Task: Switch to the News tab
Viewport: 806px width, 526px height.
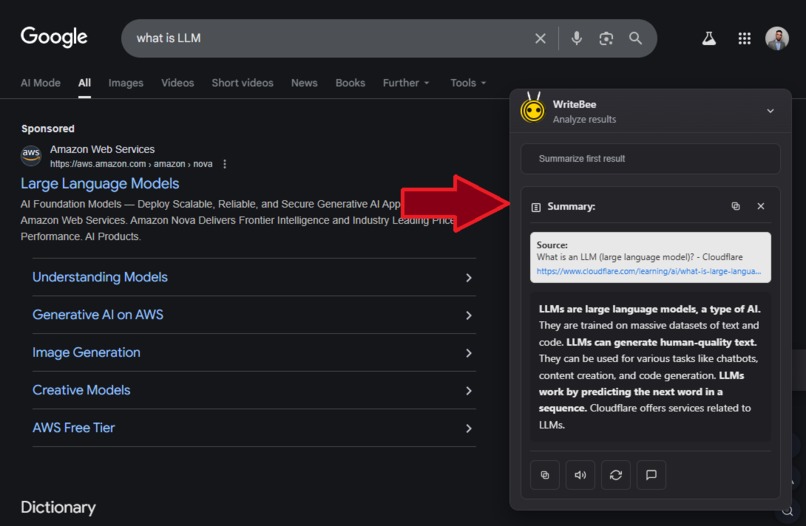Action: click(304, 83)
